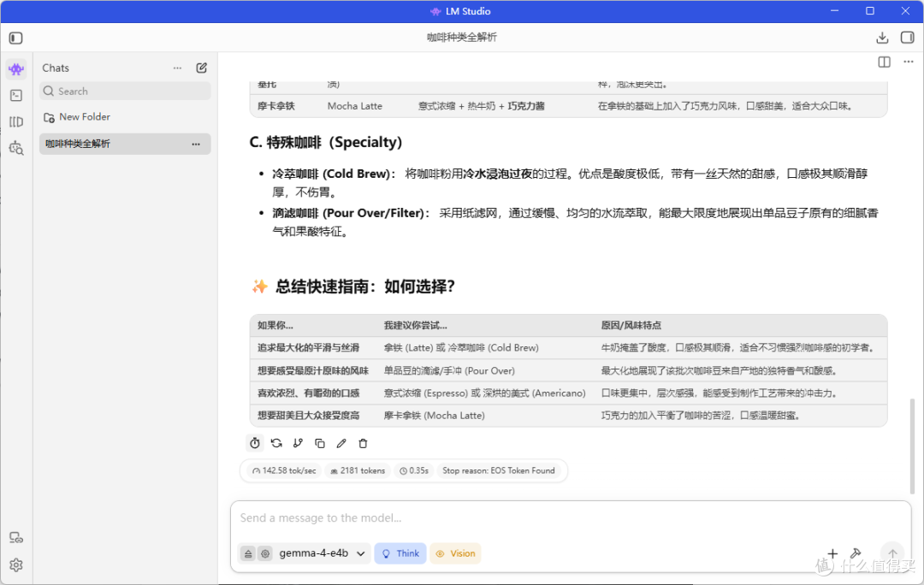Send the message with the up-arrow button
The height and width of the screenshot is (585, 924).
coord(892,553)
